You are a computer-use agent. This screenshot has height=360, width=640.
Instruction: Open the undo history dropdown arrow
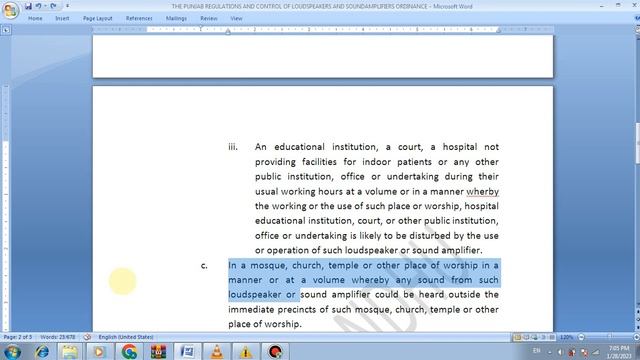click(45, 6)
